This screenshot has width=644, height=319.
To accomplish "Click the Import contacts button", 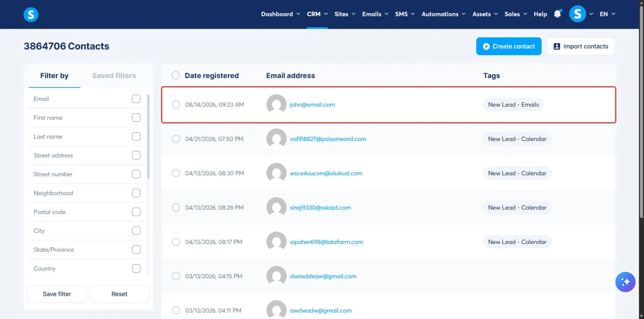I will 581,46.
